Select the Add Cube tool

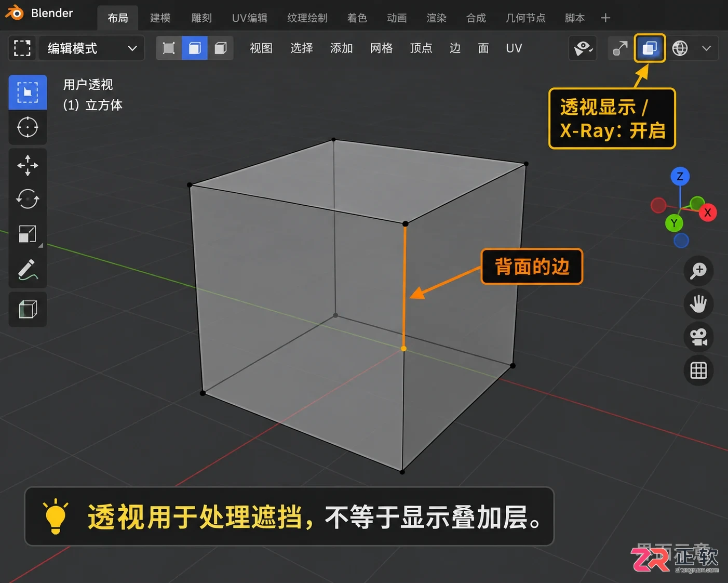28,309
